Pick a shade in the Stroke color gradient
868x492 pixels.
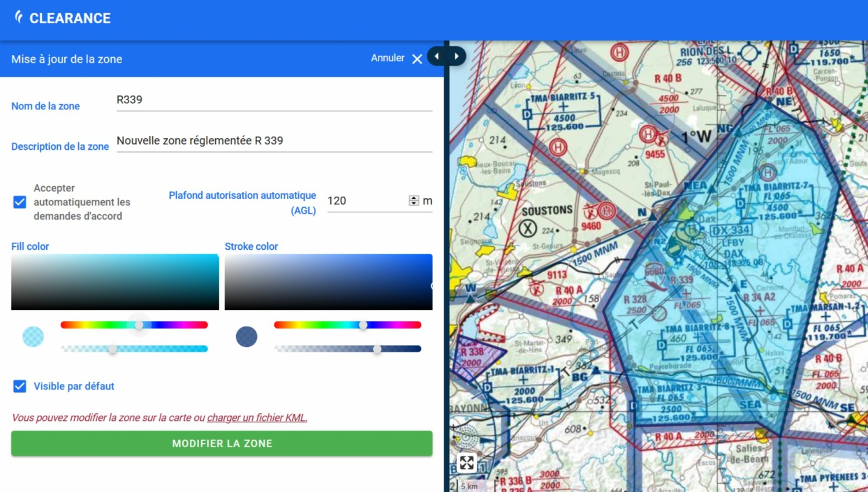coord(328,282)
